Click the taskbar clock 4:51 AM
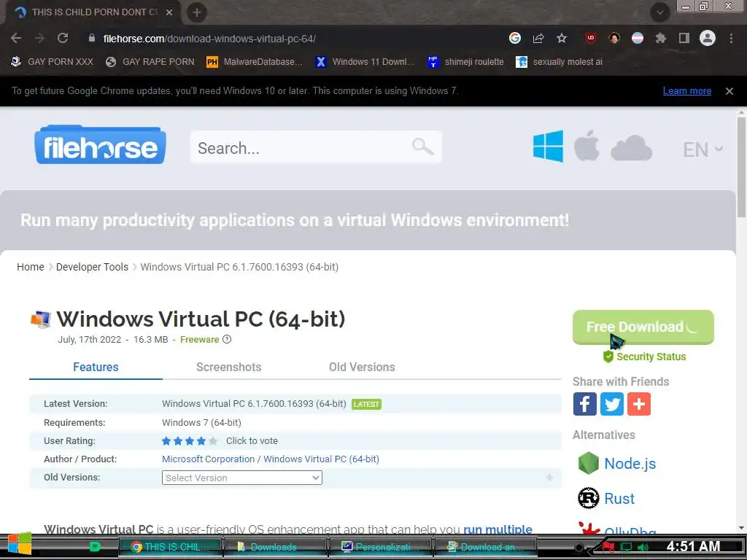Viewport: 747px width, 560px height. 693,546
